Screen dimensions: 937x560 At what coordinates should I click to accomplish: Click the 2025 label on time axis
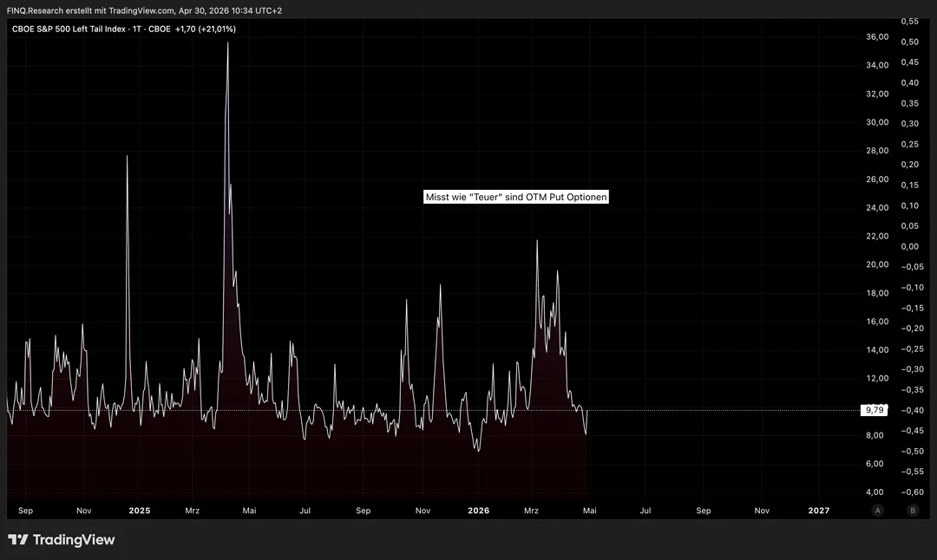click(x=139, y=511)
